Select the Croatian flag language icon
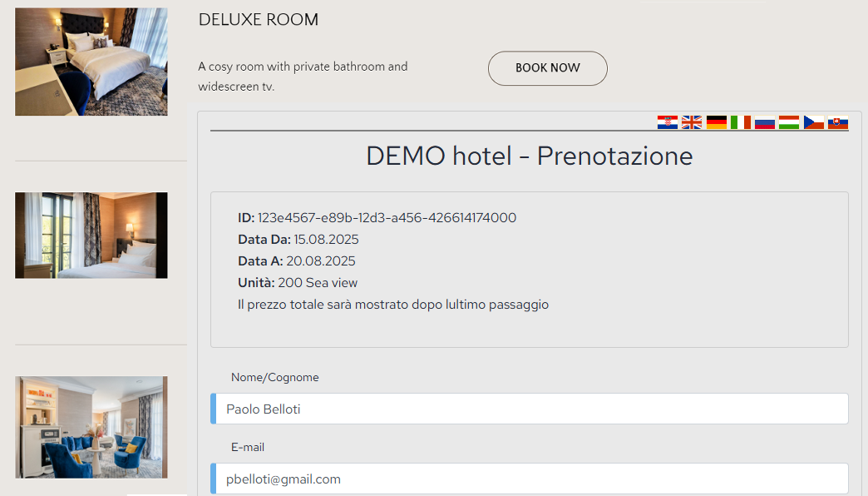868x496 pixels. point(668,122)
